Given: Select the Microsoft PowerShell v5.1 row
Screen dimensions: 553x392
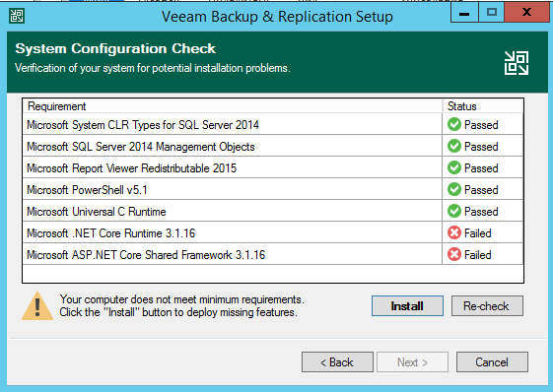Looking at the screenshot, I should pos(273,190).
